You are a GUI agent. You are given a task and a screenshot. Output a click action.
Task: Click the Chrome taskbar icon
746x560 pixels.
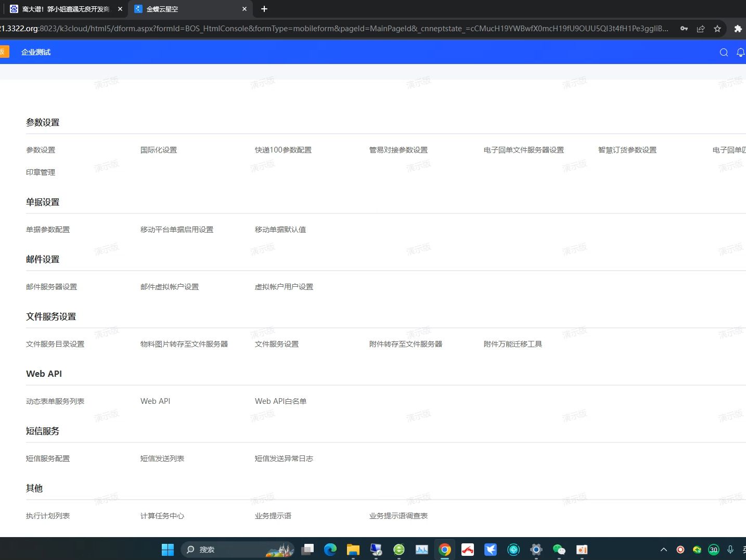click(445, 550)
